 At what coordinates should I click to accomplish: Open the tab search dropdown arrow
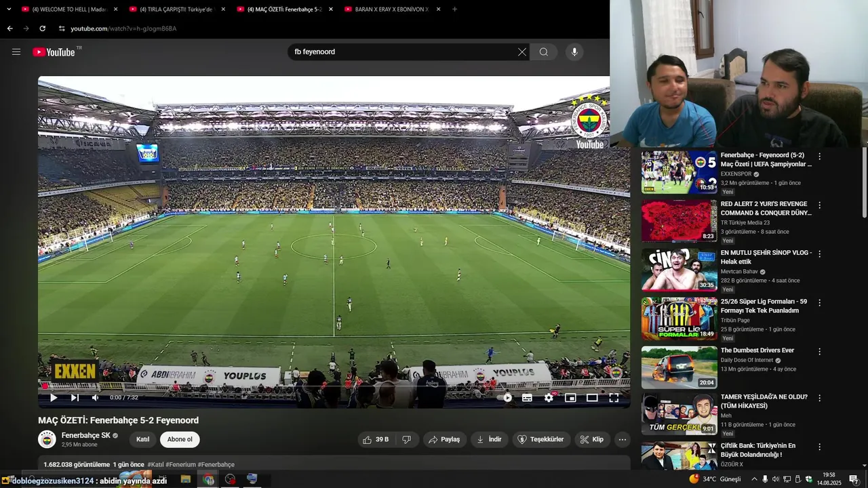click(x=9, y=9)
